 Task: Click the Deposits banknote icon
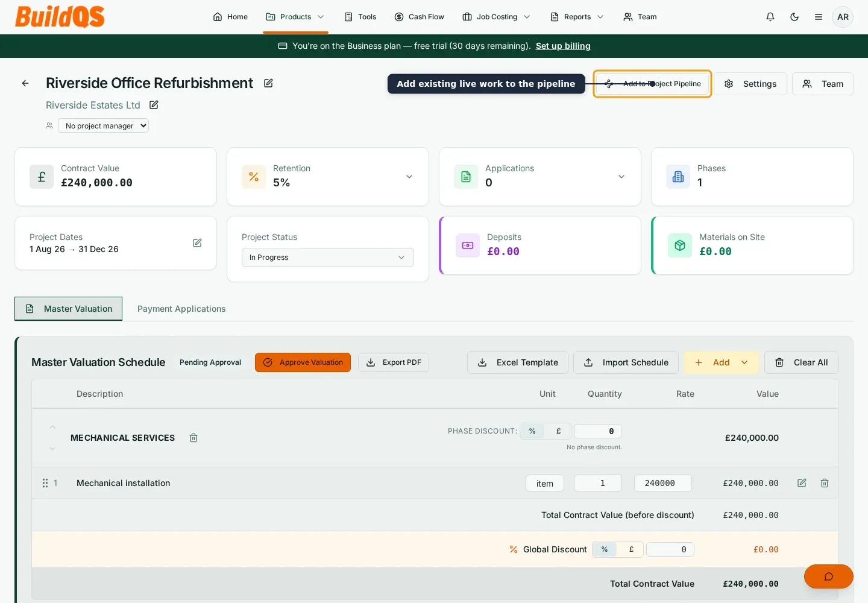coord(468,245)
